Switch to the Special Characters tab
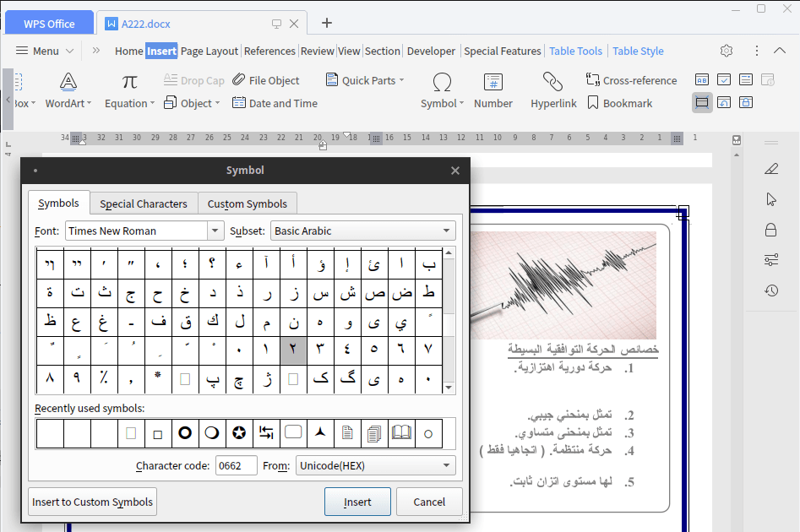 pyautogui.click(x=143, y=204)
